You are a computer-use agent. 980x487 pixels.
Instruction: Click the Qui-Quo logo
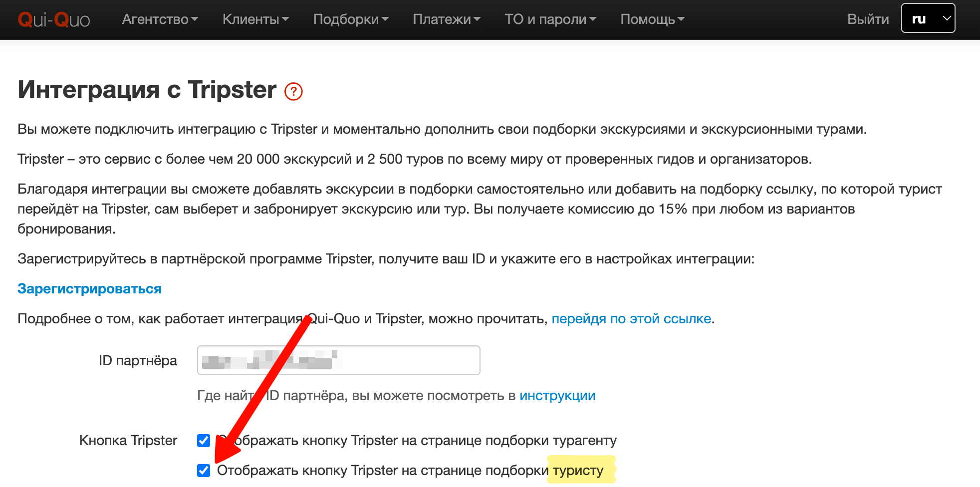pyautogui.click(x=54, y=19)
